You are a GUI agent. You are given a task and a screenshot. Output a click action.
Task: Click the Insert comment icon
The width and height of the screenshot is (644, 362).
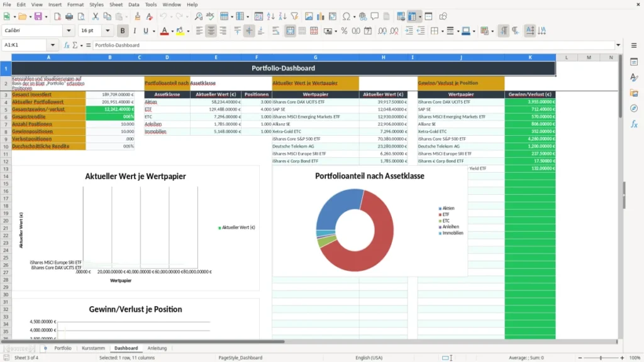point(375,16)
